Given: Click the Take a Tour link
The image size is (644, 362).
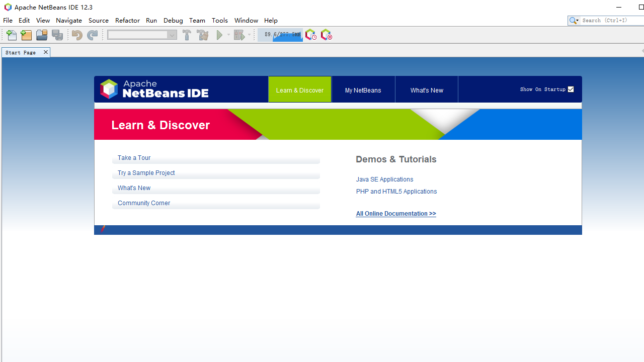Looking at the screenshot, I should coord(134,157).
